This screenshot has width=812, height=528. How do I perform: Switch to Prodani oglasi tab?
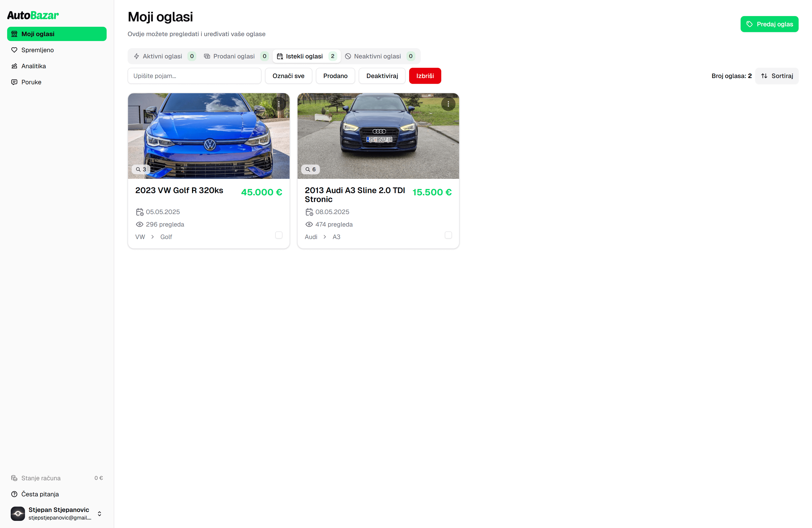coord(236,56)
